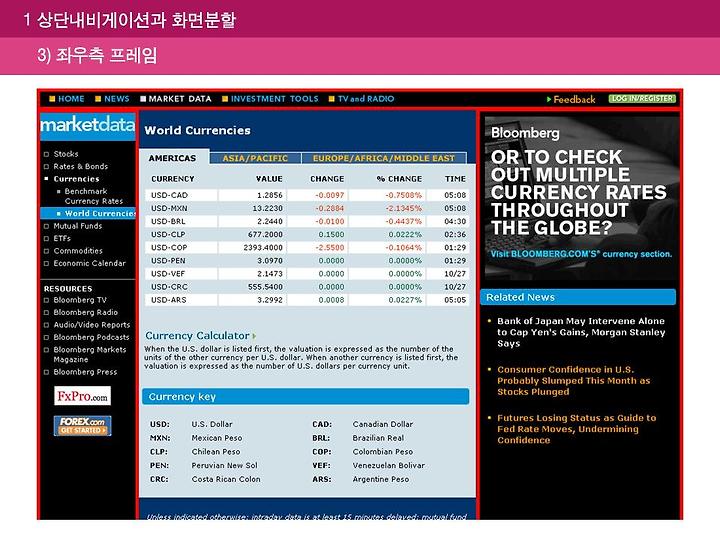This screenshot has height=540, width=720.
Task: Switch to the ASIA/PACIFIC tab
Action: [x=255, y=158]
